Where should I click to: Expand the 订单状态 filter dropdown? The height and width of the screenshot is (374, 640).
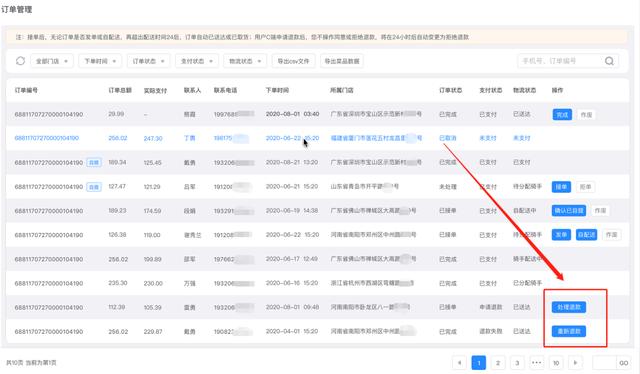coord(148,61)
